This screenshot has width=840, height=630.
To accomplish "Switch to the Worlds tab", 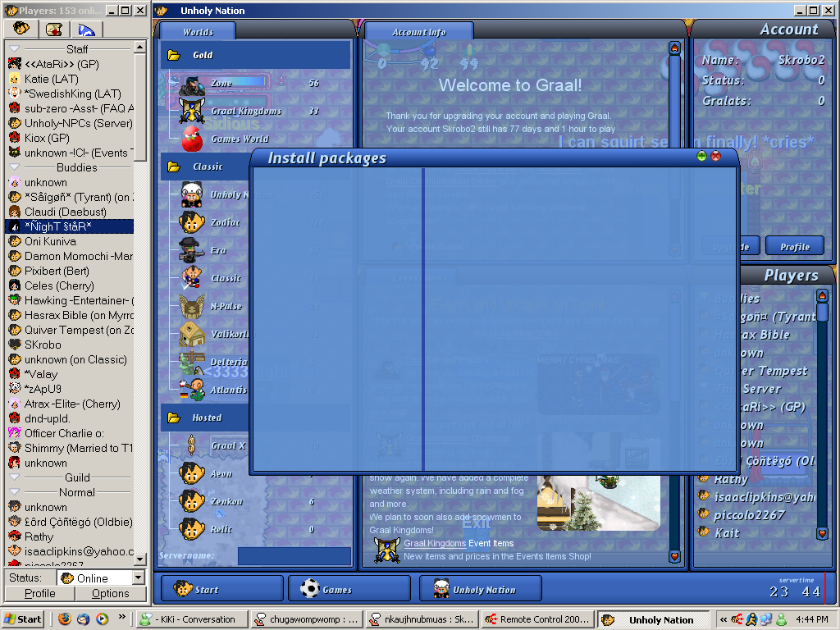I will coord(198,32).
